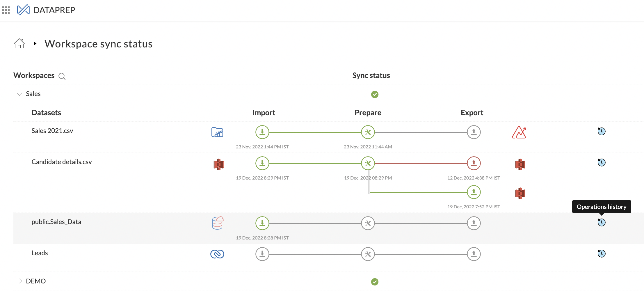The width and height of the screenshot is (644, 291).
Task: Click the Sales workspace sync status checkmark
Action: [375, 94]
